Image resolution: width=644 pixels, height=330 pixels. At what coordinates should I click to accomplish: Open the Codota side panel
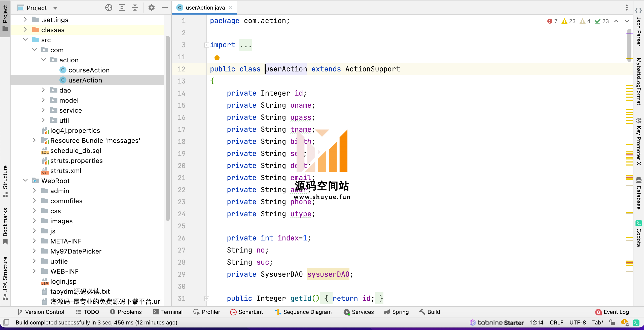639,233
